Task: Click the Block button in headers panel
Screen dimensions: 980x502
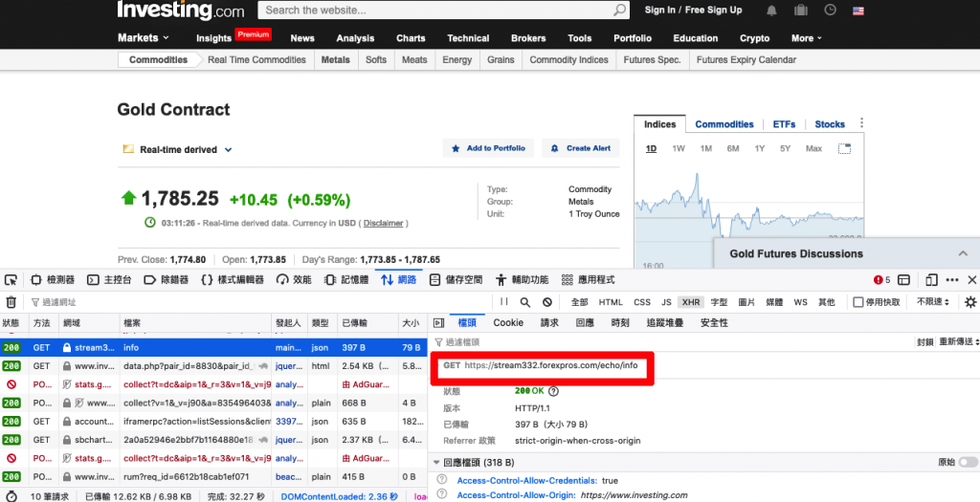Action: coord(925,341)
